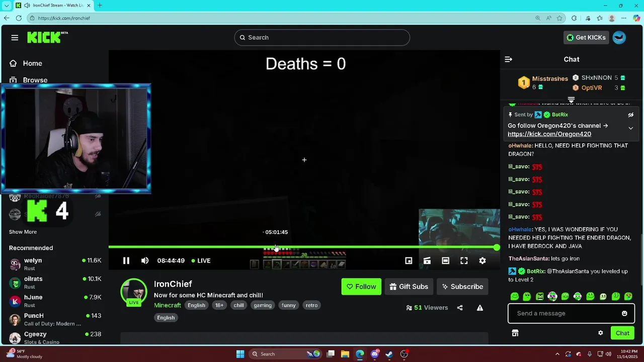The width and height of the screenshot is (644, 362).
Task: Open video player settings gear
Action: point(482,260)
